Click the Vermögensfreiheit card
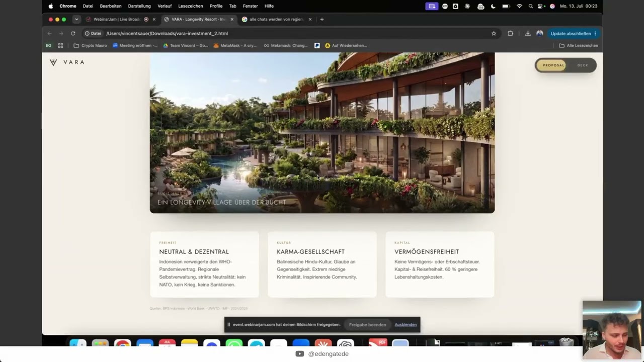This screenshot has height=362, width=644. point(440,264)
